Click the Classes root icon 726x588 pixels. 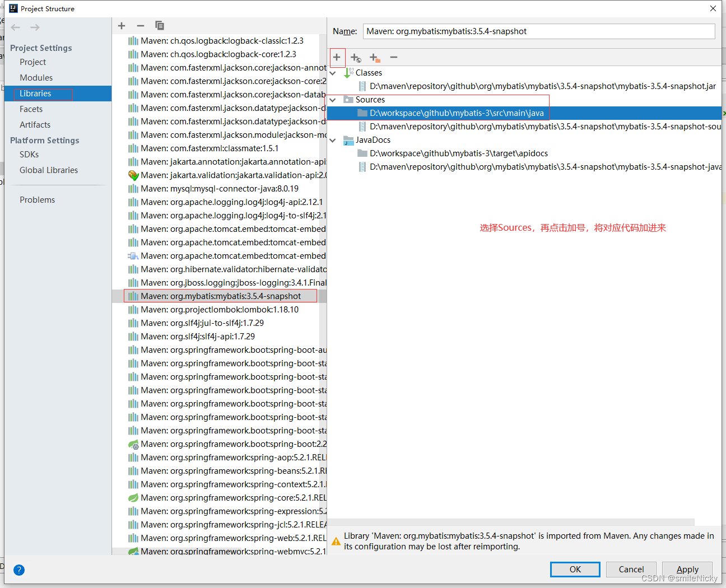pos(348,73)
